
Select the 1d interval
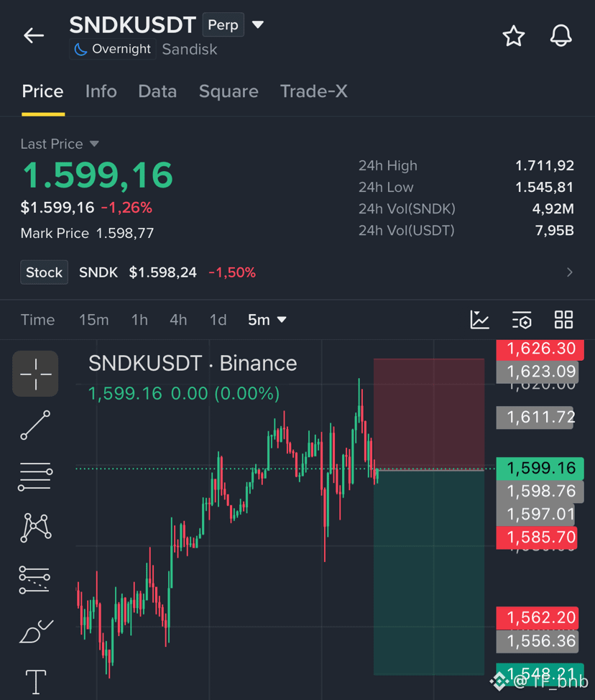coord(218,320)
